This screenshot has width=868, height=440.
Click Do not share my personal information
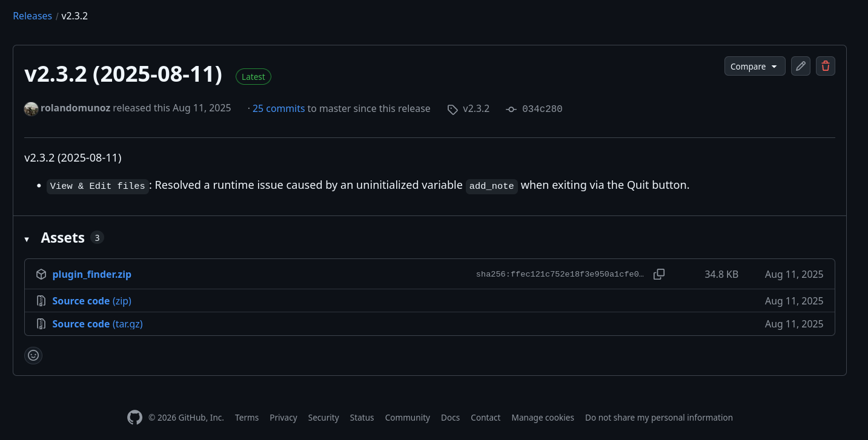coord(659,418)
